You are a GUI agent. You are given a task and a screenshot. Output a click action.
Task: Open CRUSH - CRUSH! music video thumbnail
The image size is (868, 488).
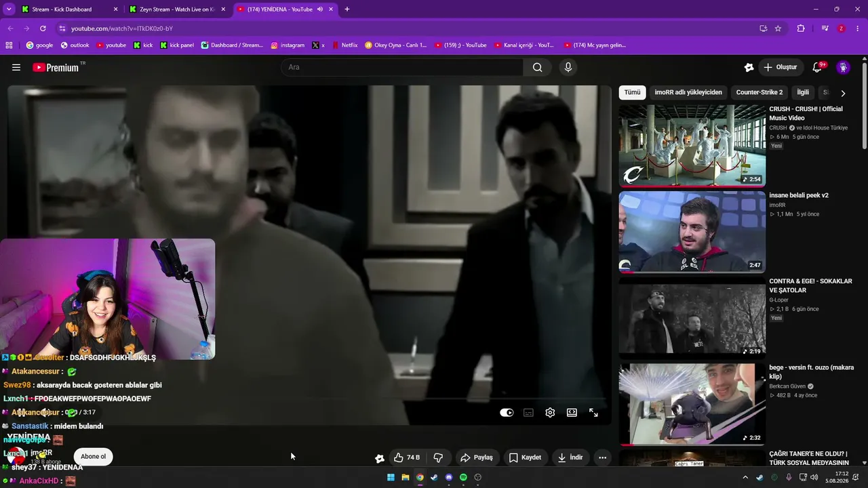692,146
